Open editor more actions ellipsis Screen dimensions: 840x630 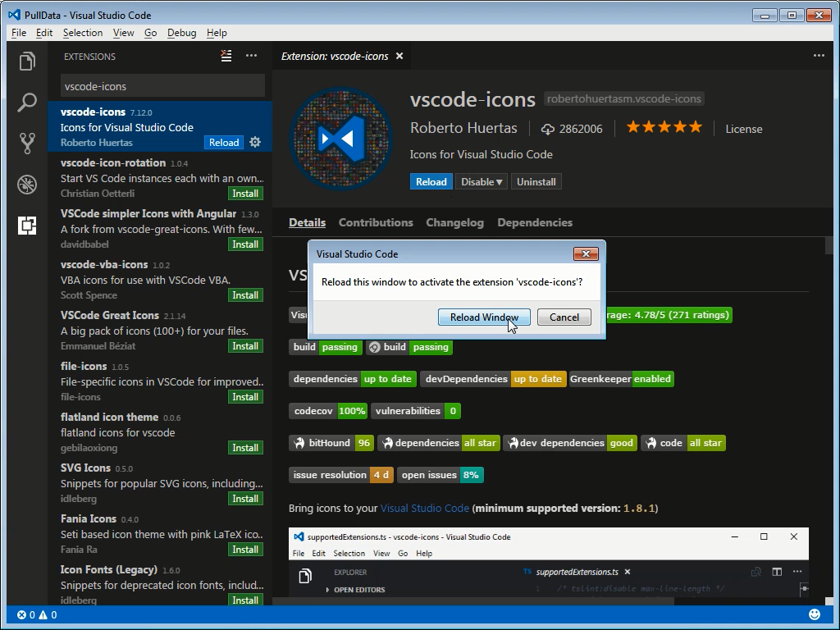tap(819, 55)
